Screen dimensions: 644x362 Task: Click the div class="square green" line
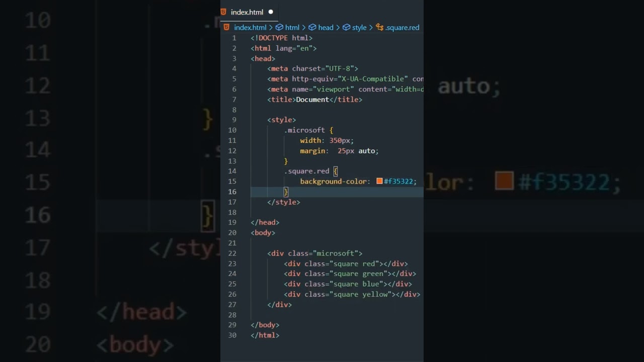pyautogui.click(x=350, y=274)
